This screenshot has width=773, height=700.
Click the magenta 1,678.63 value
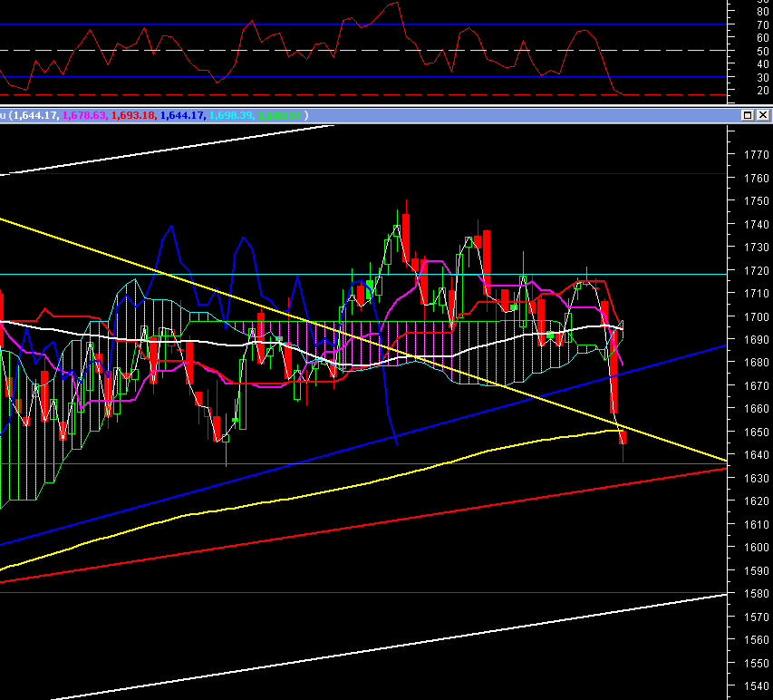tap(83, 115)
